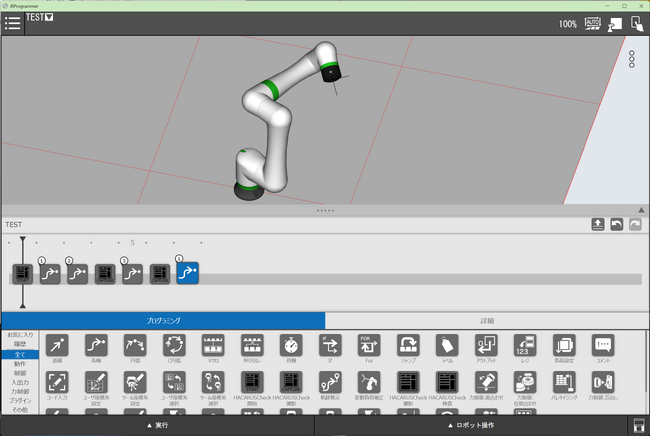Screen dimensions: 650x436
Task: Select the 動作 category in the sidebar
Action: [20, 364]
